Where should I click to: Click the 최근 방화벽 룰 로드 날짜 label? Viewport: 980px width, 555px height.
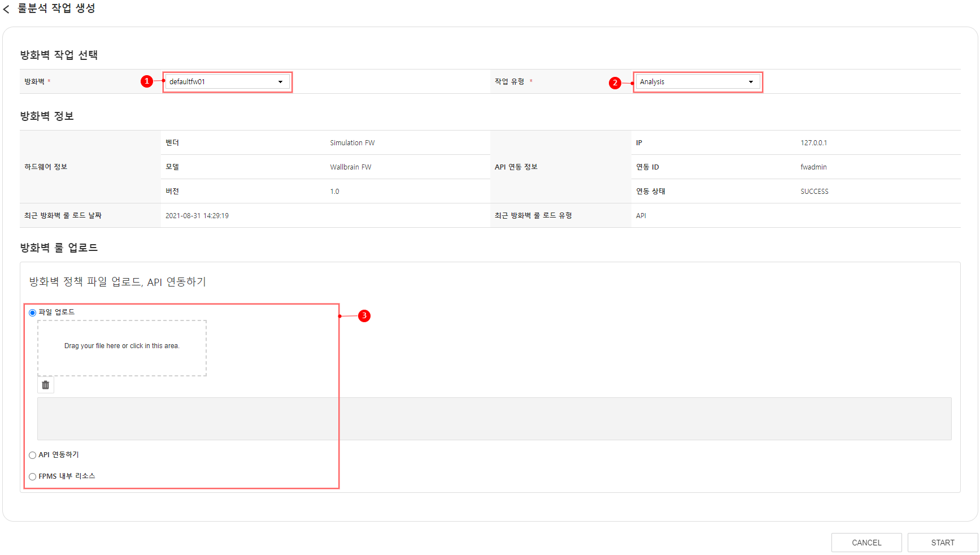point(63,215)
